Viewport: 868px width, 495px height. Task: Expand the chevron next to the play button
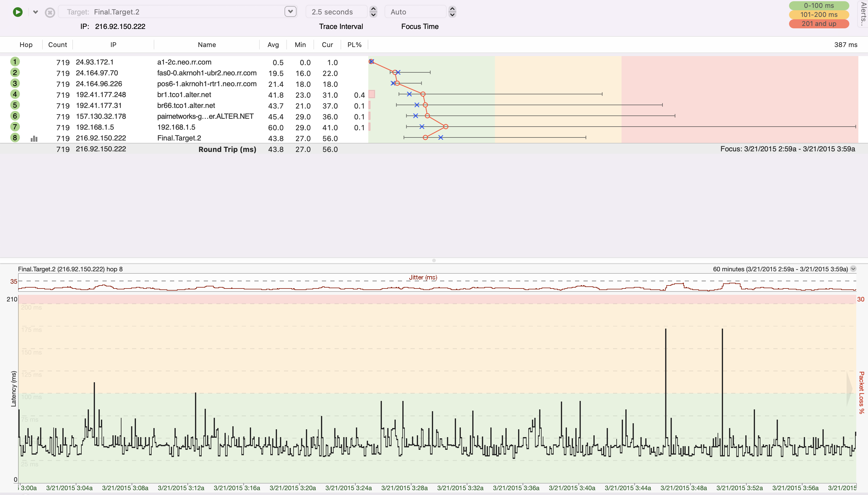click(35, 11)
